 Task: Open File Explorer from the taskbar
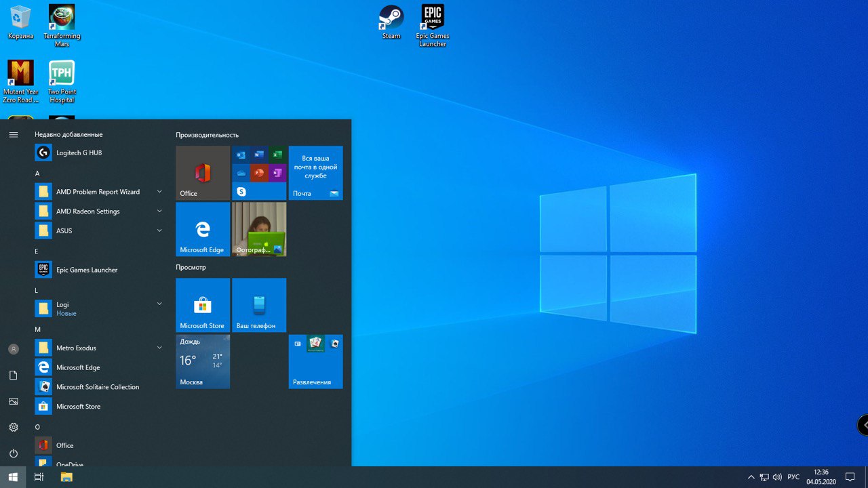click(x=66, y=477)
